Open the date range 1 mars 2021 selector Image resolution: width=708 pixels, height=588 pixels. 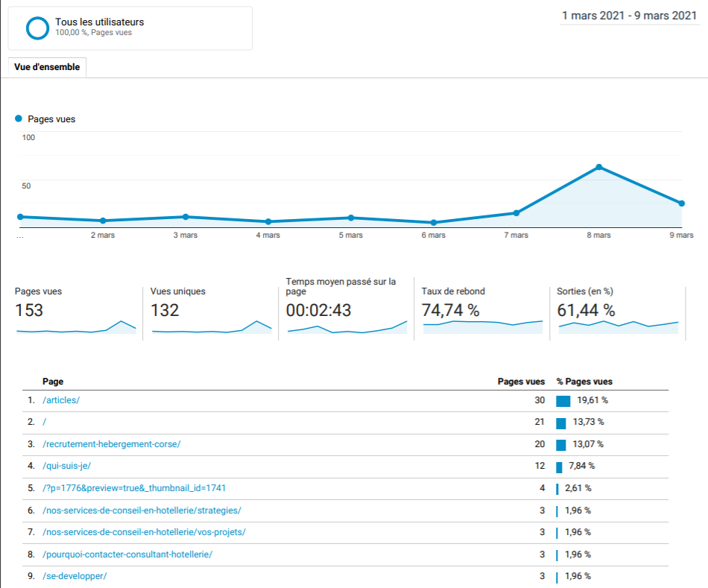pyautogui.click(x=629, y=16)
